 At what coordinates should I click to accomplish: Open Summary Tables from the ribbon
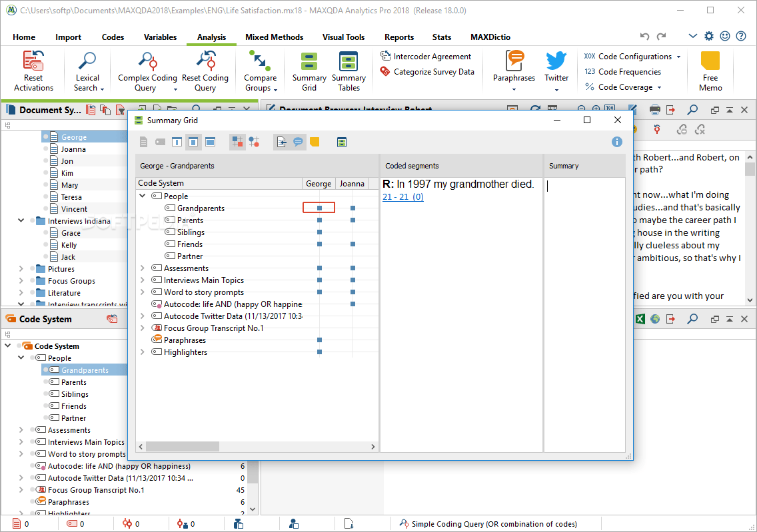tap(349, 71)
